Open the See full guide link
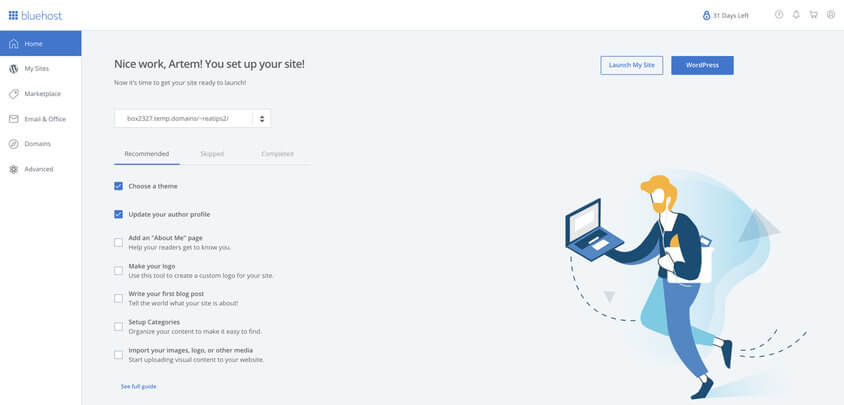This screenshot has width=844, height=405. coord(138,387)
